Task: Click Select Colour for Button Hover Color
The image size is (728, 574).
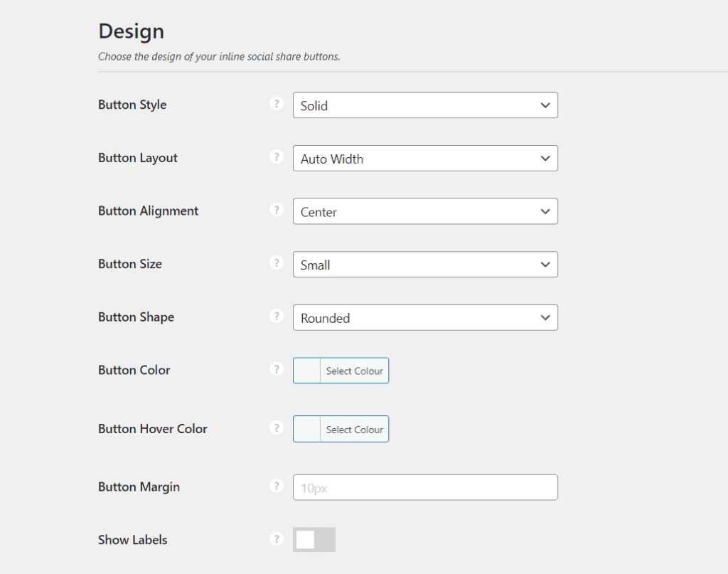Action: 355,429
